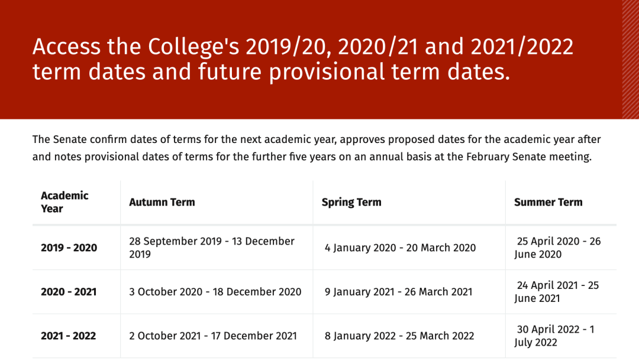Screen dimensions: 639x364
Task: Select the 2021 - 2022 row label
Action: click(x=69, y=336)
